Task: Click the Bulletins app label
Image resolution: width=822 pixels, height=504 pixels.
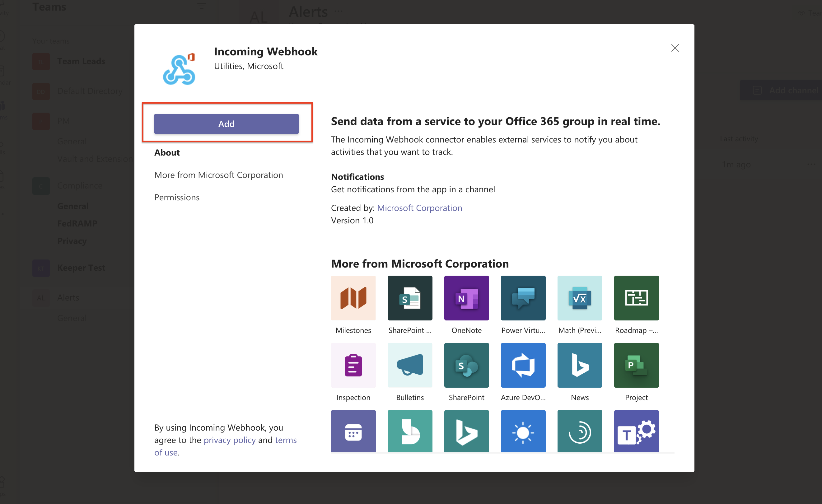Action: point(410,398)
